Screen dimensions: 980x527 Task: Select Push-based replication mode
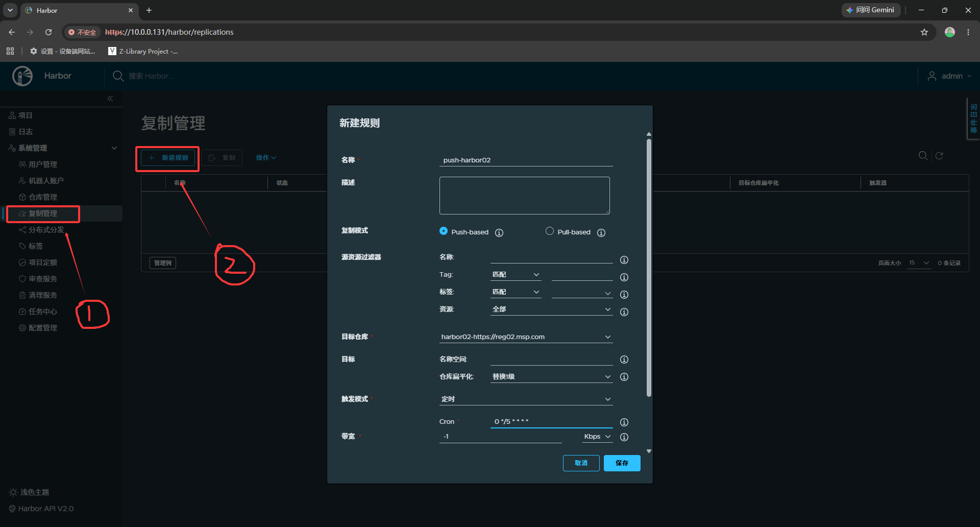point(444,231)
